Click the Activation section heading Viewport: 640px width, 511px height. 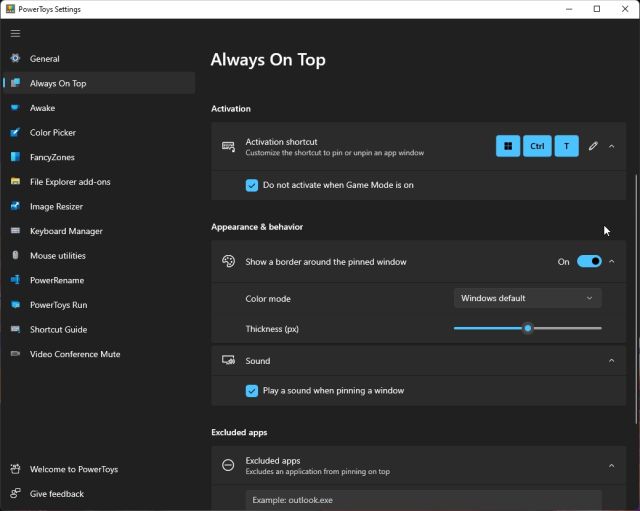tap(231, 109)
